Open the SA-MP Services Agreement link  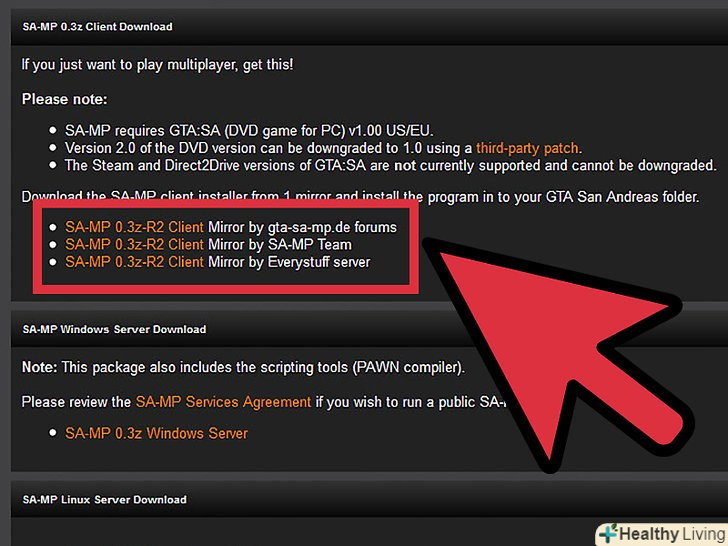click(x=223, y=402)
